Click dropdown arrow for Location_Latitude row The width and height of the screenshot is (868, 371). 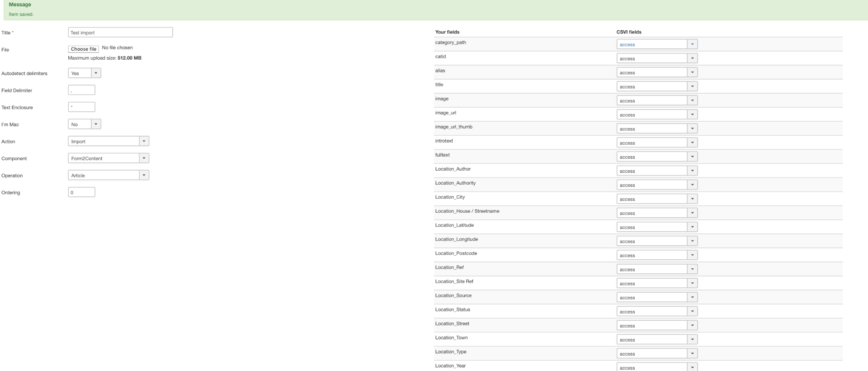point(692,227)
